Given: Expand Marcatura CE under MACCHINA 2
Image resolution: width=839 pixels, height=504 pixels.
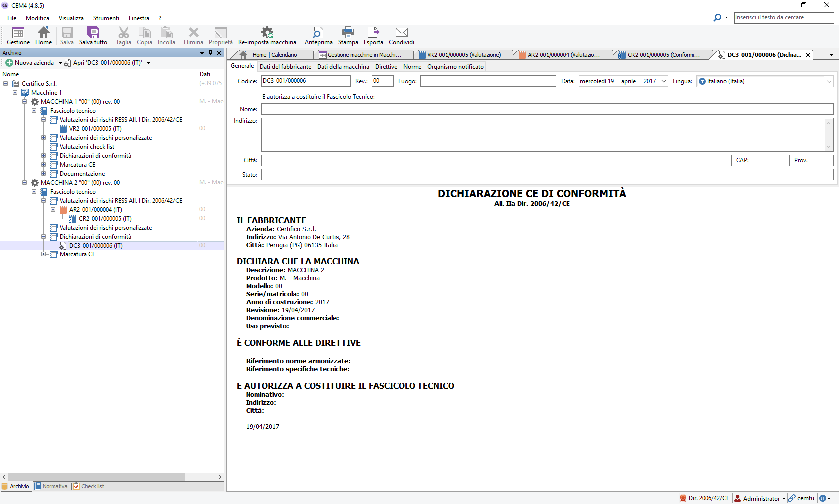Looking at the screenshot, I should tap(43, 254).
